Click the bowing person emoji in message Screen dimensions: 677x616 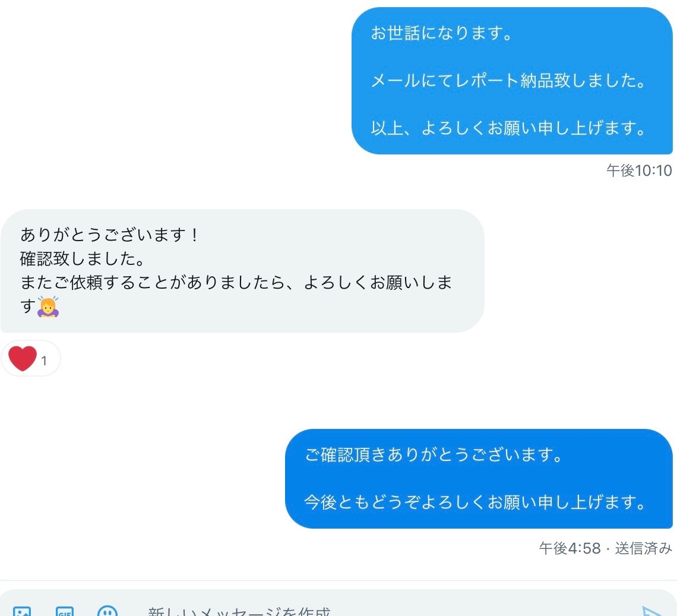(x=48, y=307)
